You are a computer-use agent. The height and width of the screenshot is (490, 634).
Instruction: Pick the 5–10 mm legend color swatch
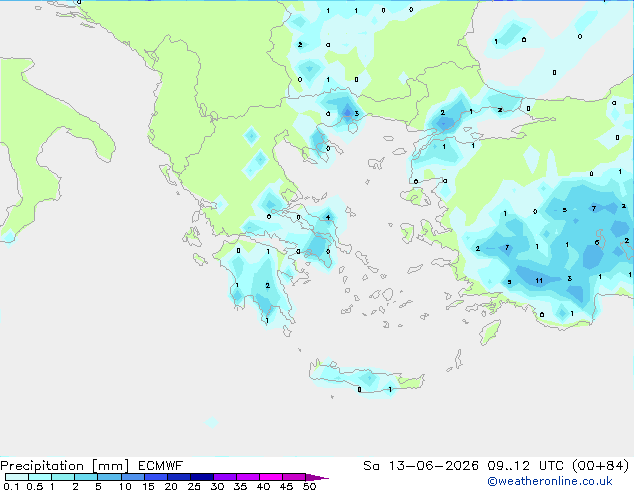(x=109, y=477)
